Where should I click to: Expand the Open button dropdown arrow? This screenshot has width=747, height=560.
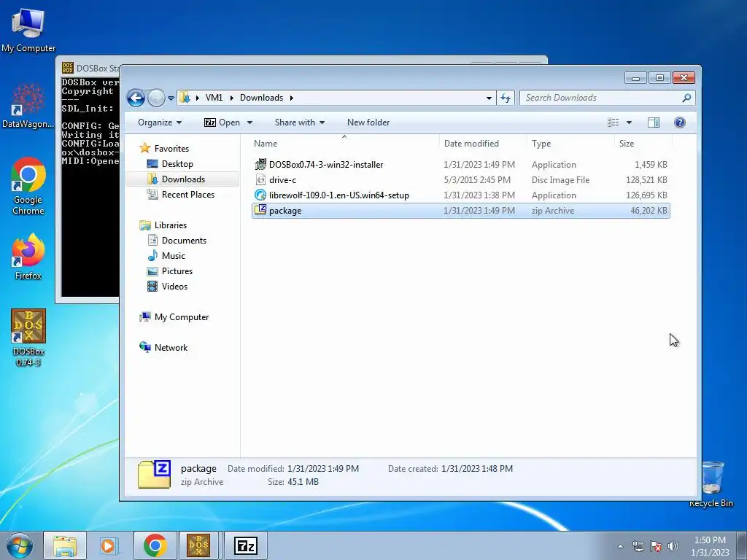coord(249,122)
